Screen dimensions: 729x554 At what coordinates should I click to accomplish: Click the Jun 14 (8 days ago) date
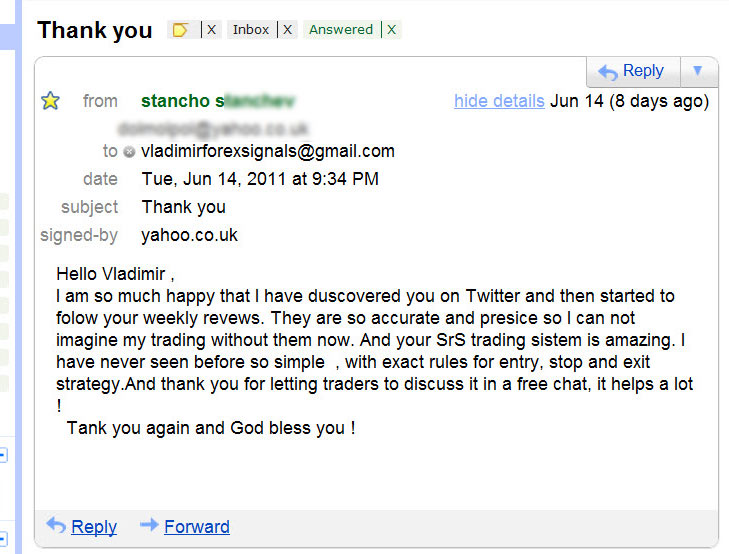point(630,101)
